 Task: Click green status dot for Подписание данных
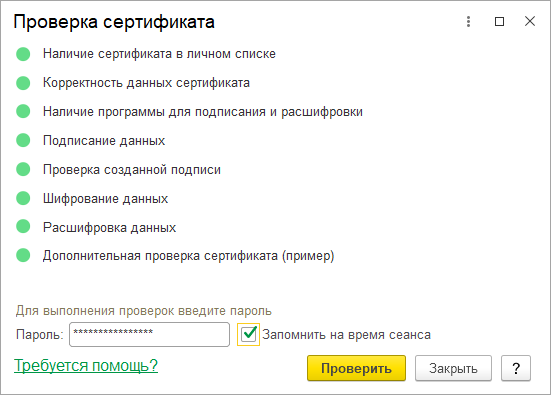(23, 140)
